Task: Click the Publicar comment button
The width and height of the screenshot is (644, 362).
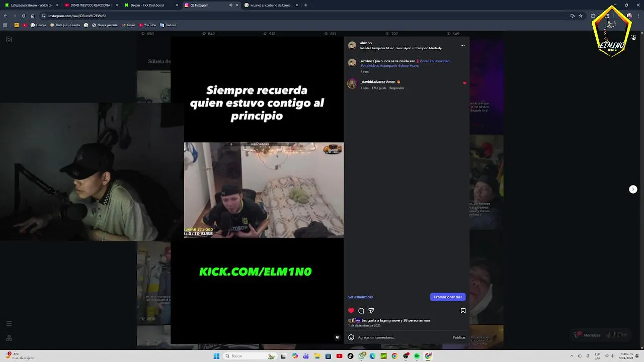Action: (x=459, y=337)
